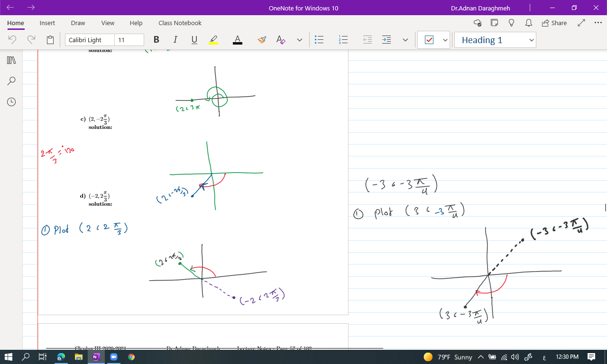This screenshot has height=364, width=607.
Task: Apply bulleted list formatting
Action: 320,40
